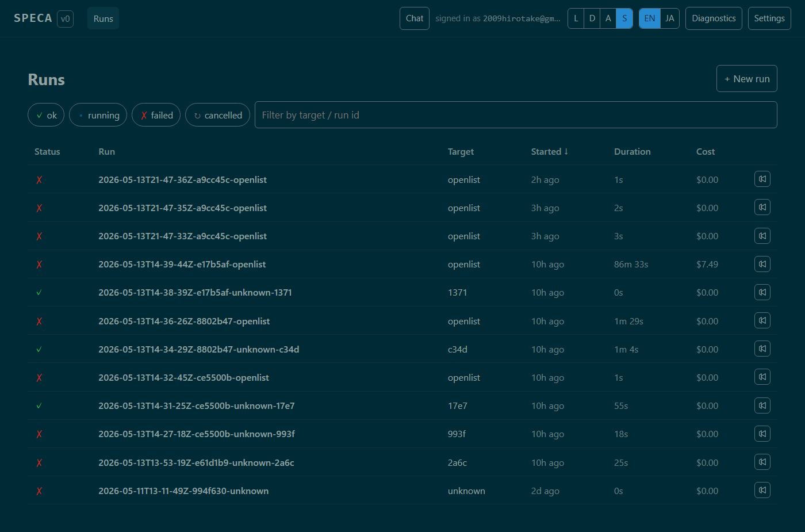This screenshot has width=805, height=532.
Task: Open run 2026-05-13T21-47-35Z-a9cc45c-openlist
Action: coord(182,208)
